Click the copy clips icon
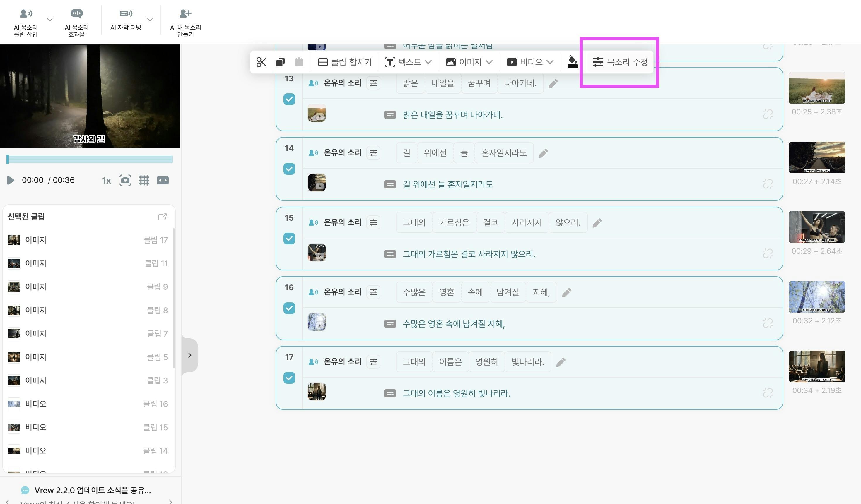This screenshot has width=861, height=504. (x=280, y=62)
